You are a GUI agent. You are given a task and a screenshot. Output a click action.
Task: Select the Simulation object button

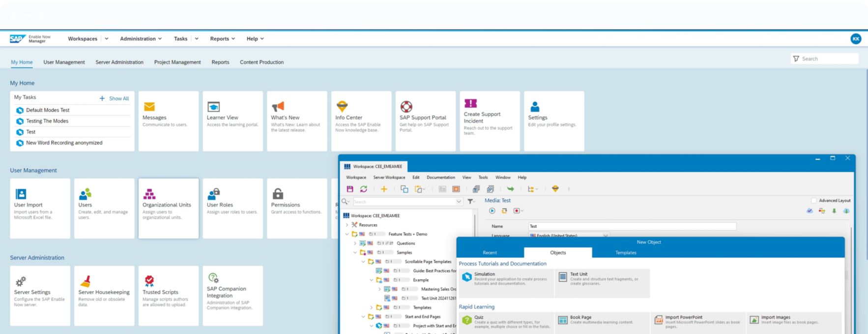[x=505, y=278]
